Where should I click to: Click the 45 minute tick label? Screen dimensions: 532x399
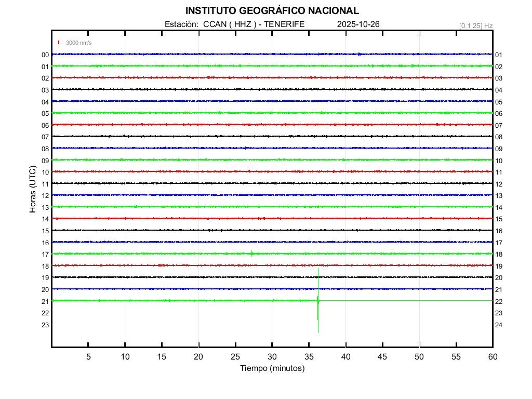coord(382,356)
